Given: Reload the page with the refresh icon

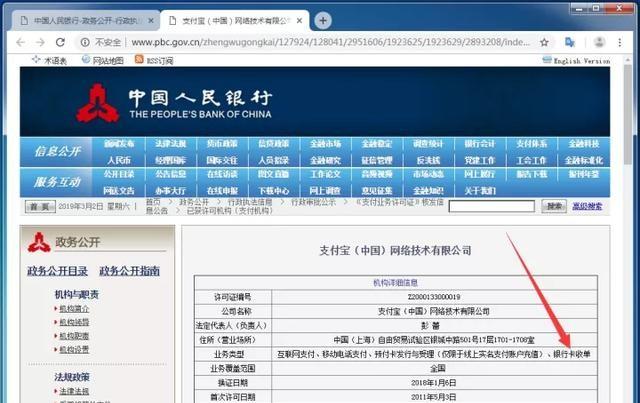Looking at the screenshot, I should pos(60,42).
